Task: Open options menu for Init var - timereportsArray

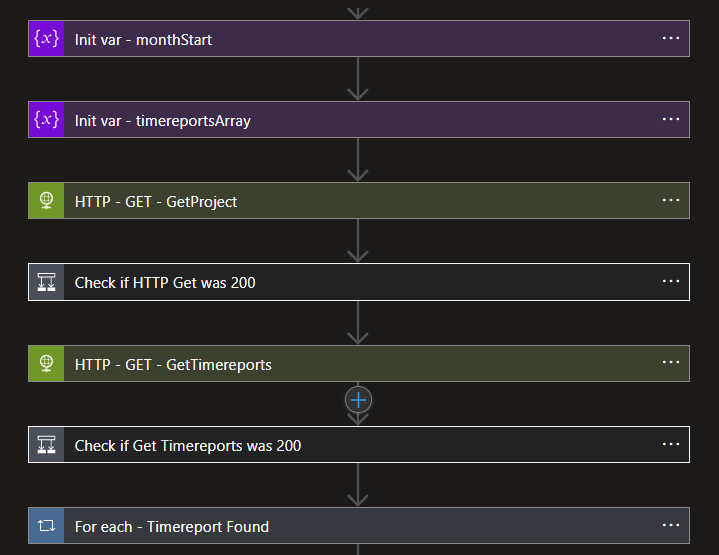Action: [671, 119]
